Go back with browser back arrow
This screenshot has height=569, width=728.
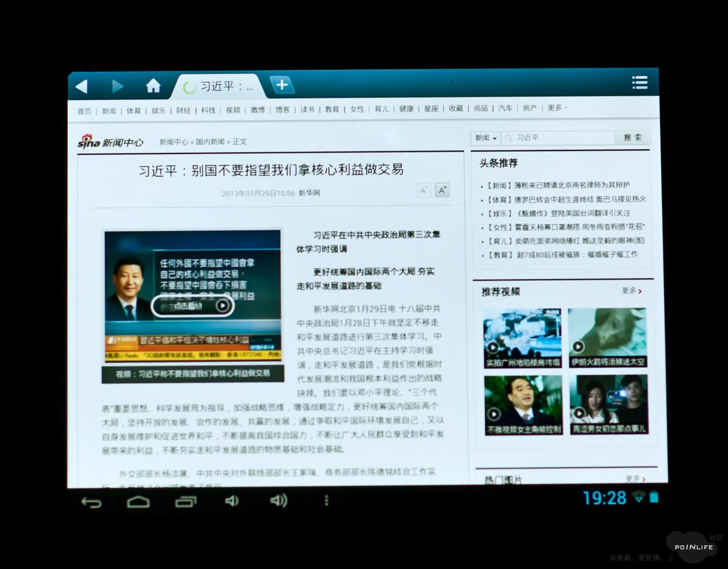(x=82, y=86)
